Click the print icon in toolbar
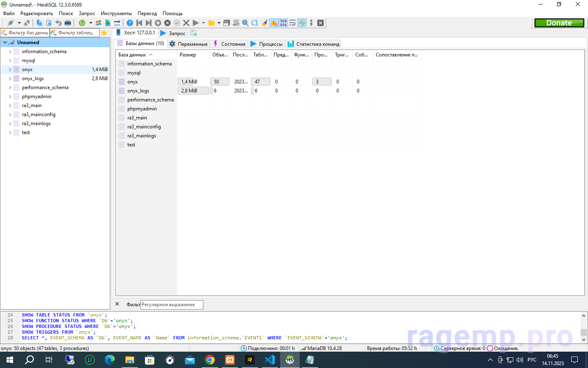Image resolution: width=588 pixels, height=368 pixels. point(68,23)
